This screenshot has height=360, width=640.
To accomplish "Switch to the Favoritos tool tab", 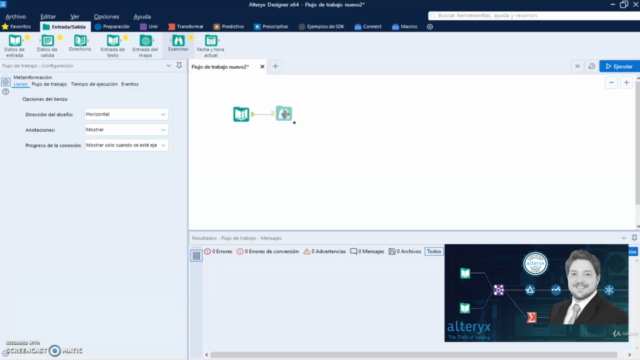I will (17, 27).
